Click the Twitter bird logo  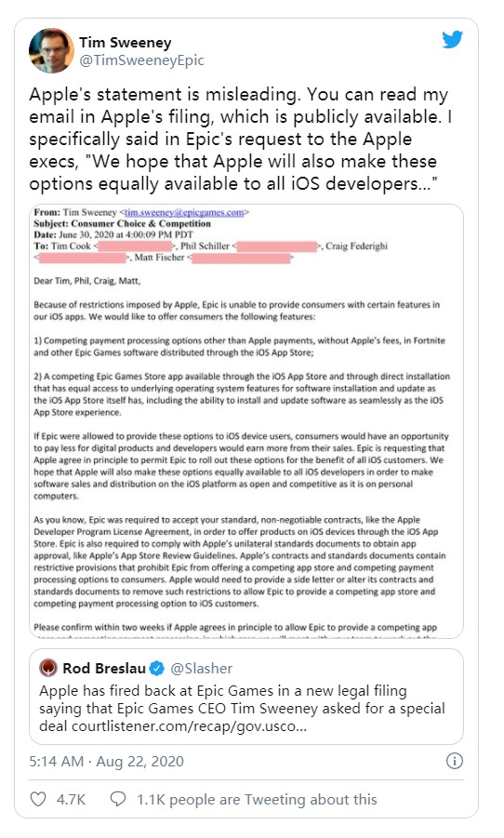pyautogui.click(x=452, y=40)
